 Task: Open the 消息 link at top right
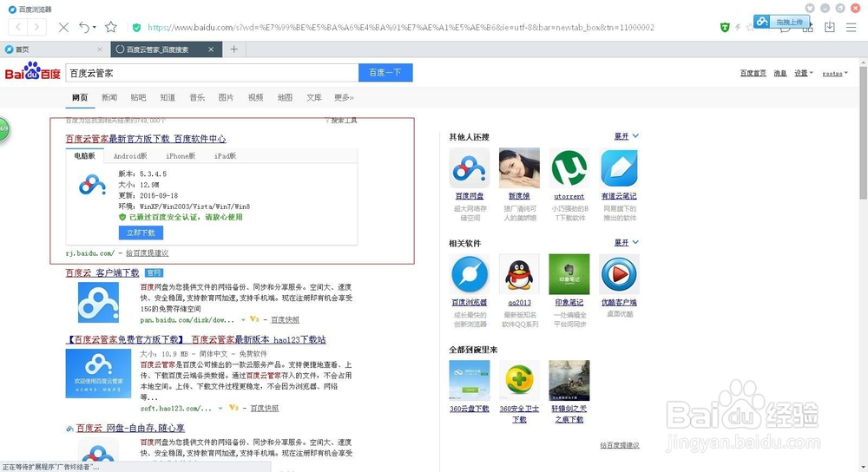780,73
